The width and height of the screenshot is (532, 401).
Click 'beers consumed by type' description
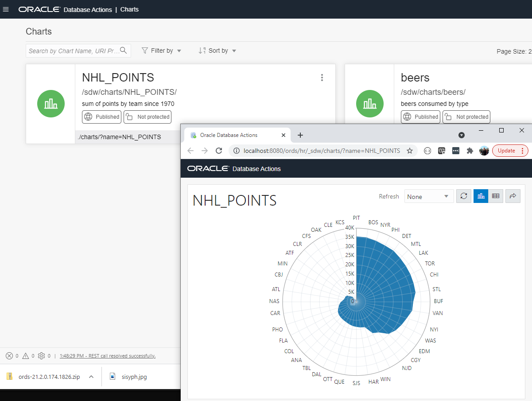[435, 104]
